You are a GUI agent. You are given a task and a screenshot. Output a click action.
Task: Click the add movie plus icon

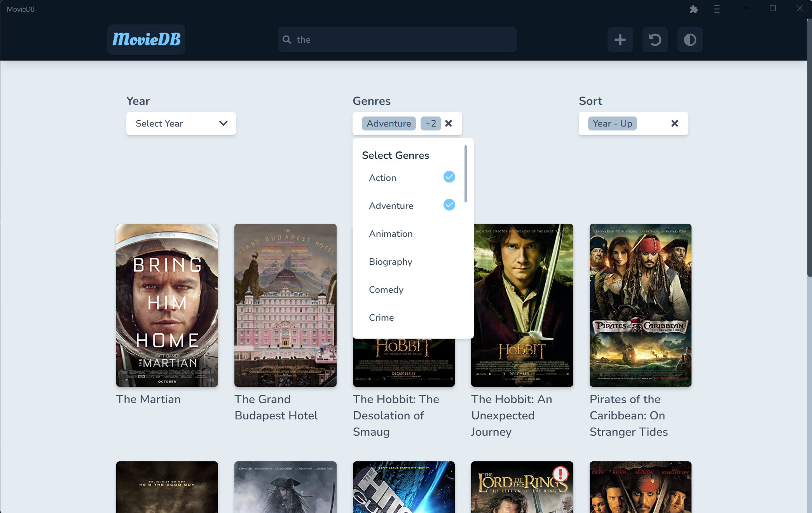[x=620, y=40]
